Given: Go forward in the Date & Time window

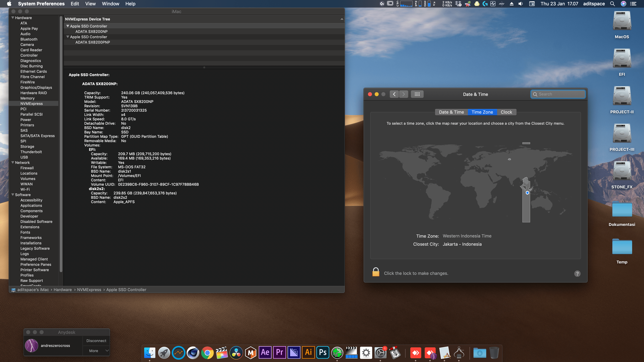Looking at the screenshot, I should click(404, 94).
